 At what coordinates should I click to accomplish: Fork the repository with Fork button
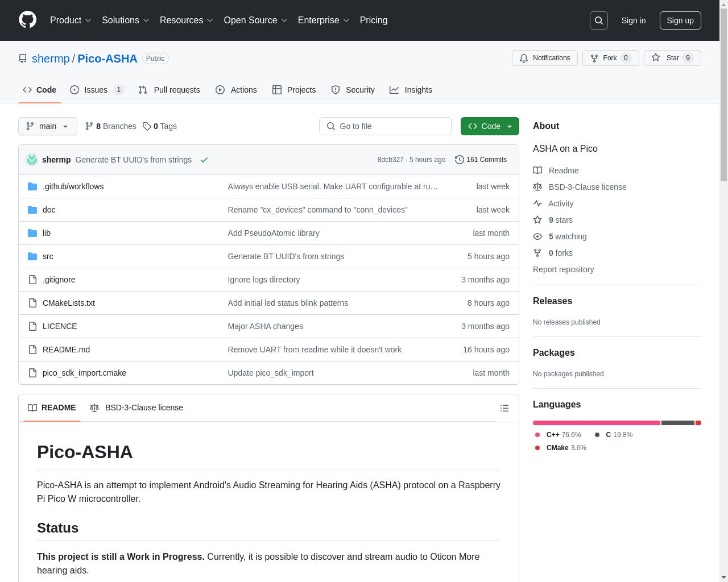(x=610, y=58)
